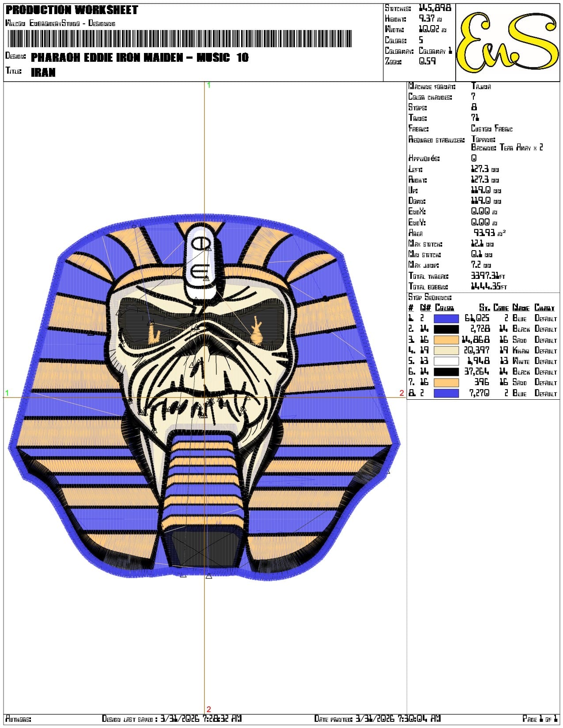Click the Pharaoh Eddie embroidery design preview
563x728 pixels.
[204, 396]
